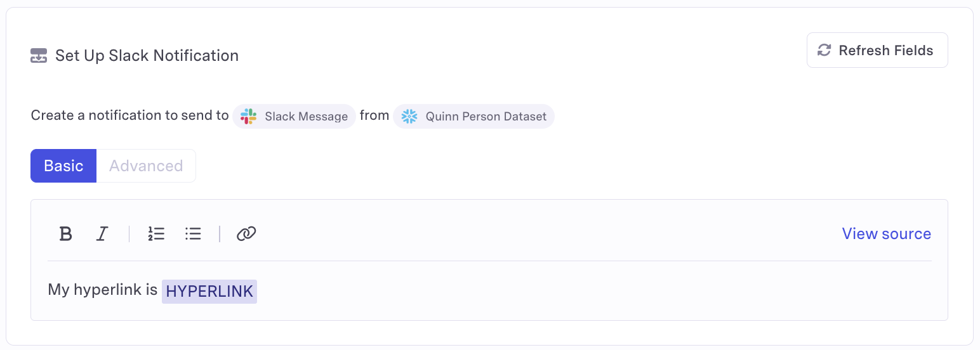This screenshot has width=980, height=350.
Task: Open the View source link
Action: coord(886,234)
